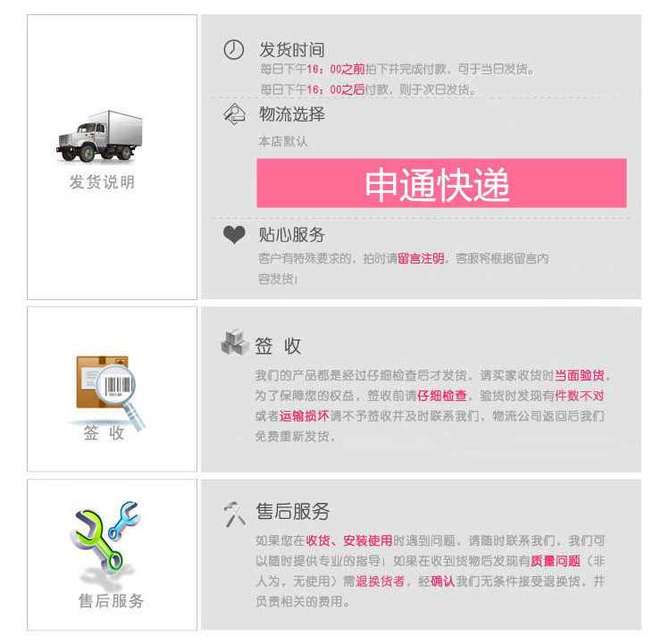Click the pink 申通快递 banner
Viewport: 670px width, 644px height.
click(441, 183)
